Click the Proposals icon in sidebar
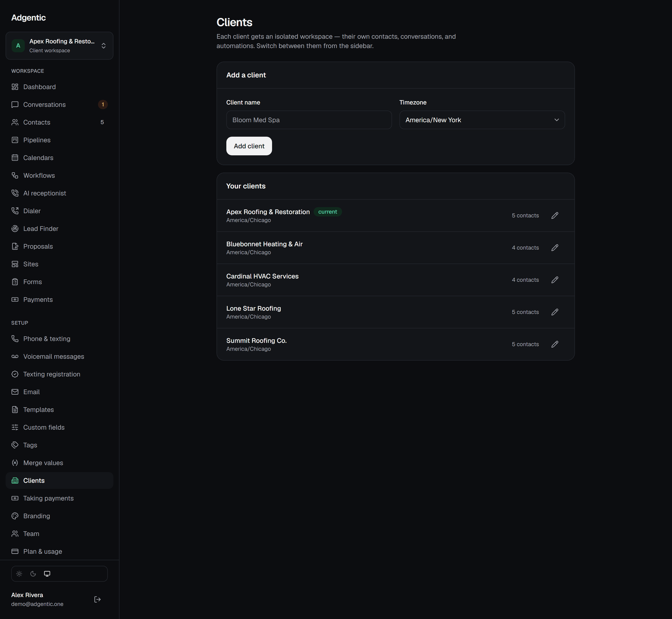The height and width of the screenshot is (619, 672). coord(15,247)
